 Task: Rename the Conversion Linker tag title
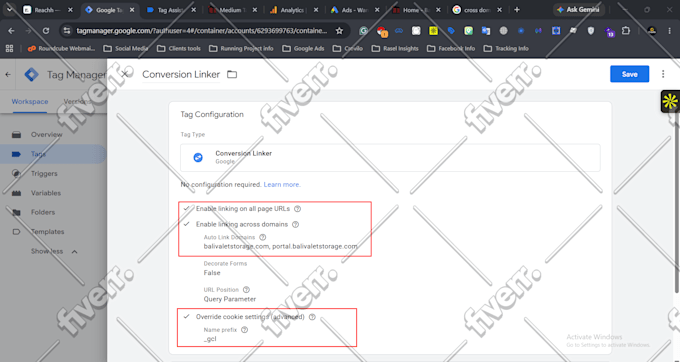[181, 74]
